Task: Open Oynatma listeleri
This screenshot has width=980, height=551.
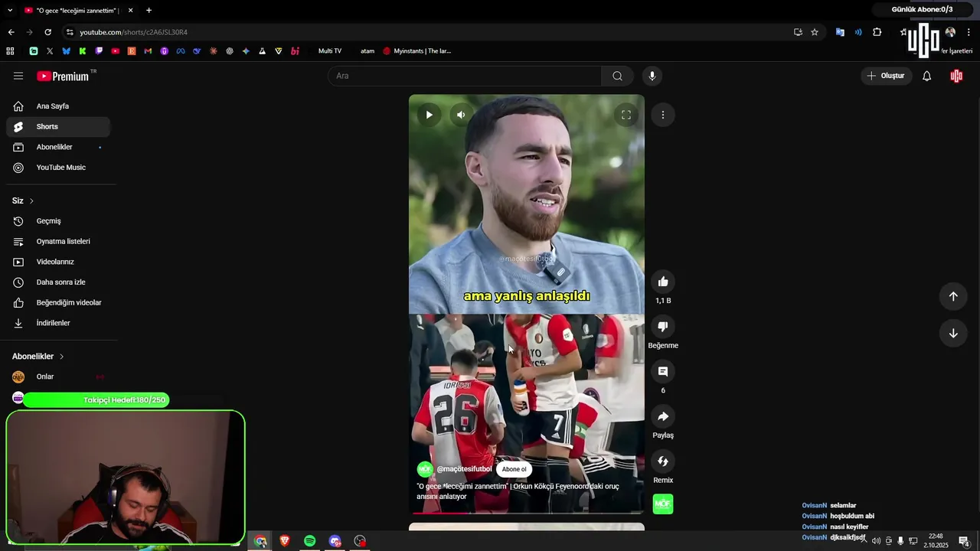Action: pos(58,241)
